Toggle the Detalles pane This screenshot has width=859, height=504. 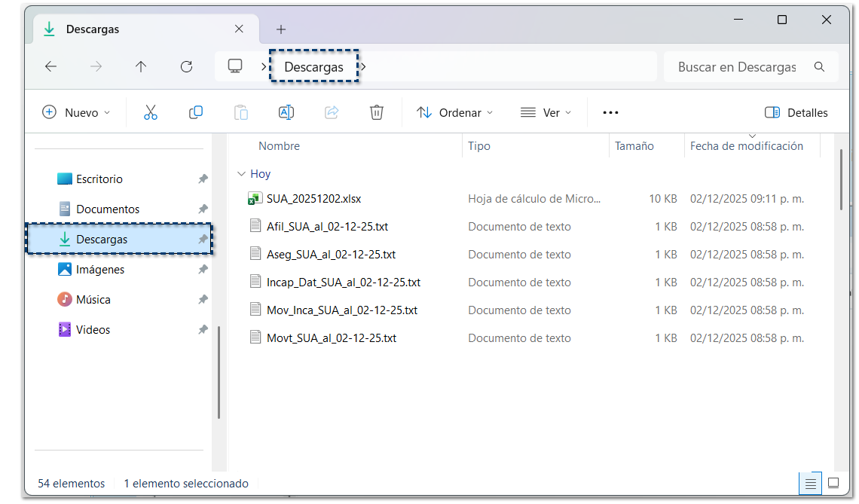pos(796,112)
